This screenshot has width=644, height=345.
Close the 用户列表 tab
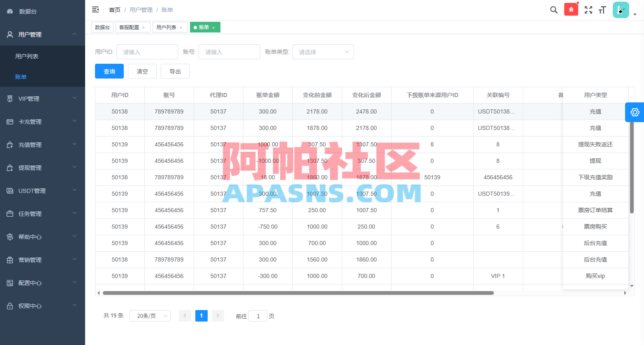point(181,28)
